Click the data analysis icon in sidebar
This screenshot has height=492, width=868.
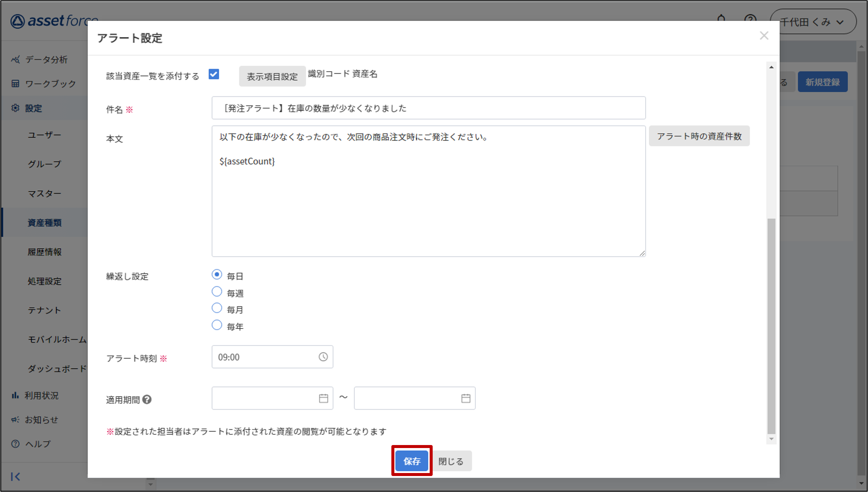tap(16, 60)
